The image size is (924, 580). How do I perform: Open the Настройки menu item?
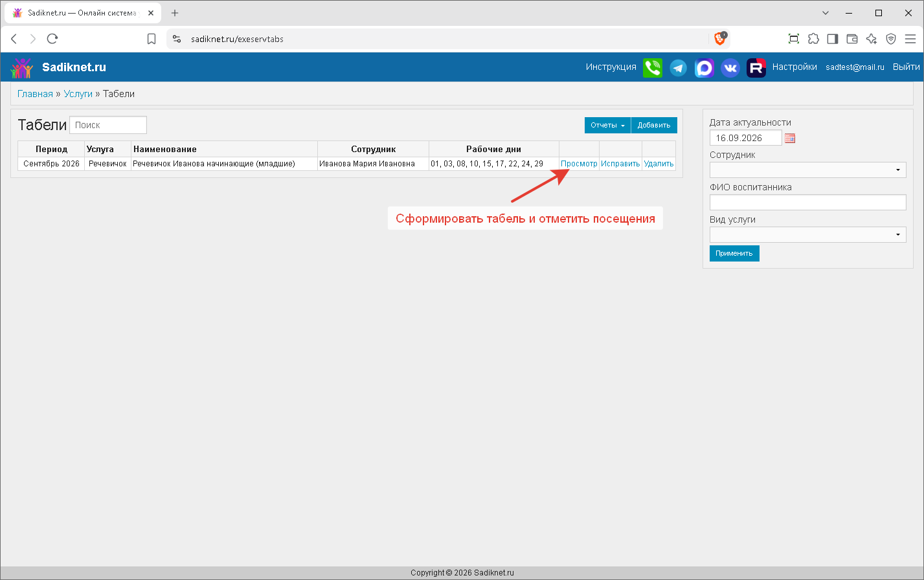tap(794, 67)
